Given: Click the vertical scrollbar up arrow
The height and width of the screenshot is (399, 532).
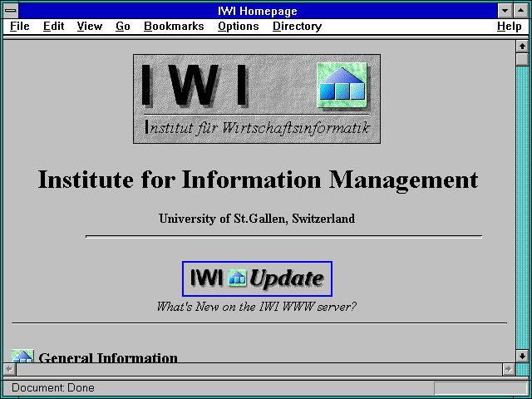Looking at the screenshot, I should click(x=522, y=47).
